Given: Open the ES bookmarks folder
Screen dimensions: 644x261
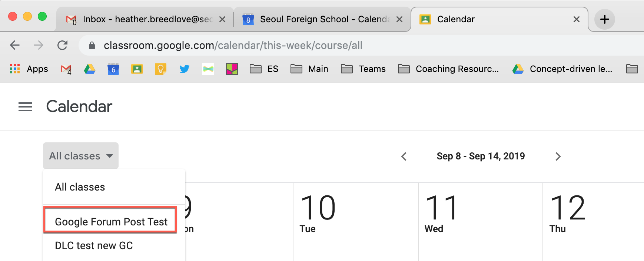Looking at the screenshot, I should tap(264, 69).
